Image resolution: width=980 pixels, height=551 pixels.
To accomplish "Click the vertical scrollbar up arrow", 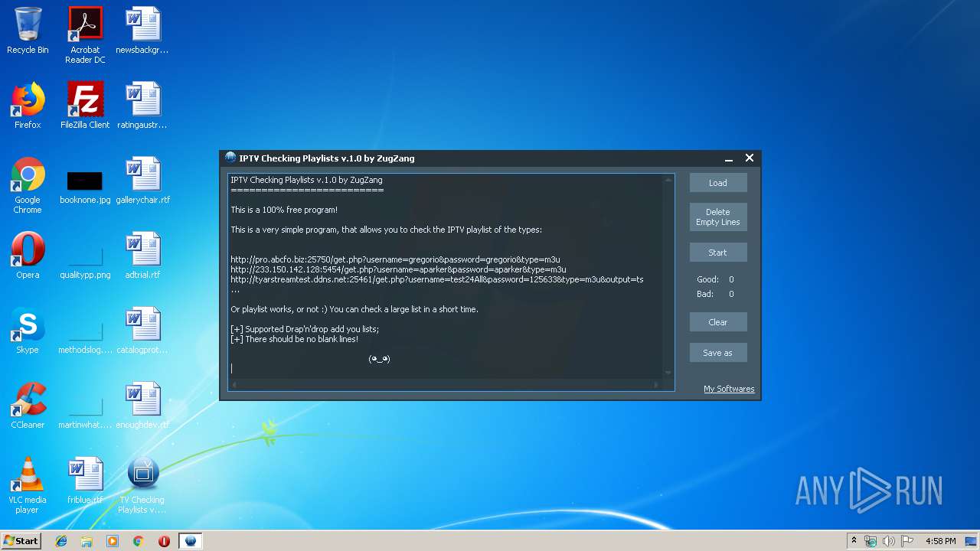I will pos(668,179).
